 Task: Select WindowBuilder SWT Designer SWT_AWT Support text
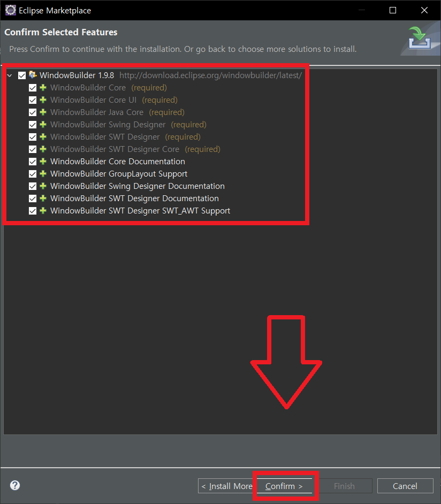[x=140, y=211]
